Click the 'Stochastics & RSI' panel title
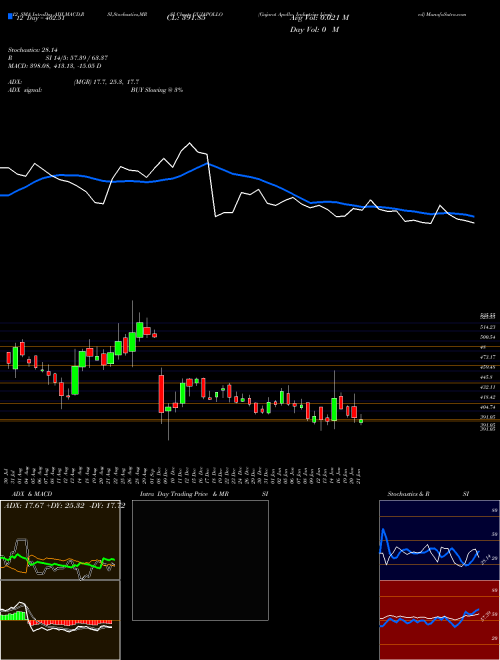The width and height of the screenshot is (500, 660). point(428,494)
